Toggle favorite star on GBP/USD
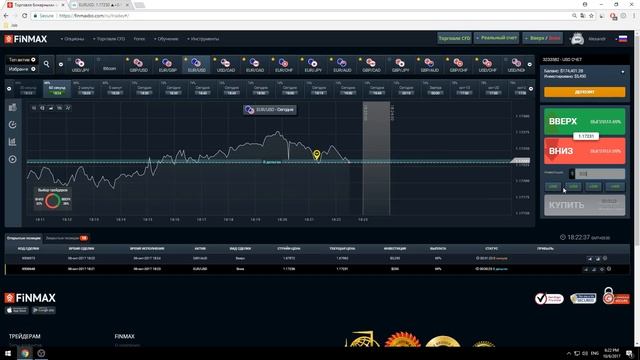 (x=127, y=59)
